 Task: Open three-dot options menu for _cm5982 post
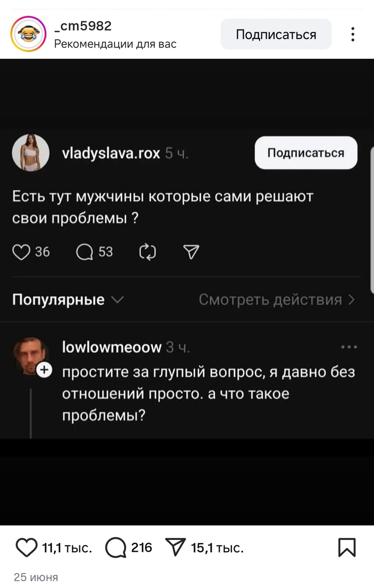pos(353,34)
